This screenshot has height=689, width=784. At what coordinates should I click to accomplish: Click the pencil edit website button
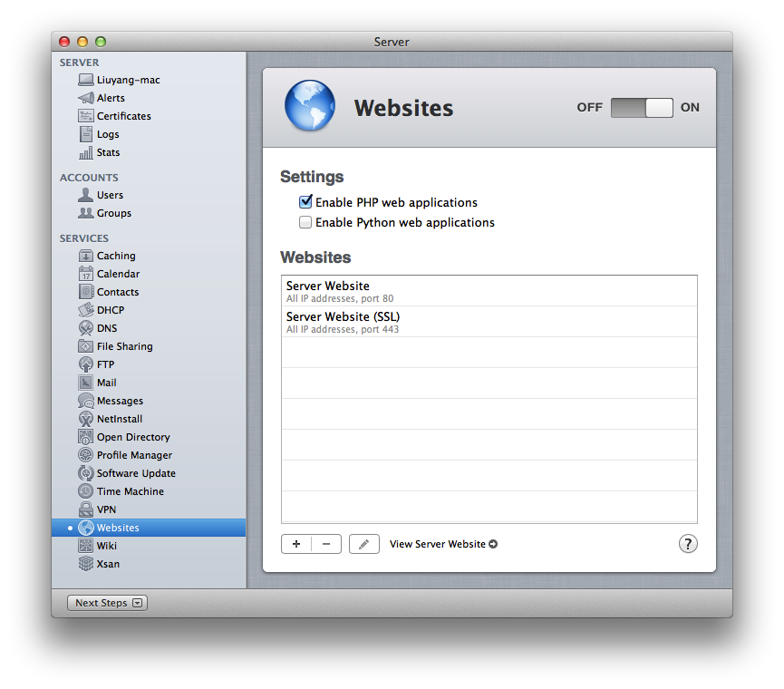(363, 544)
